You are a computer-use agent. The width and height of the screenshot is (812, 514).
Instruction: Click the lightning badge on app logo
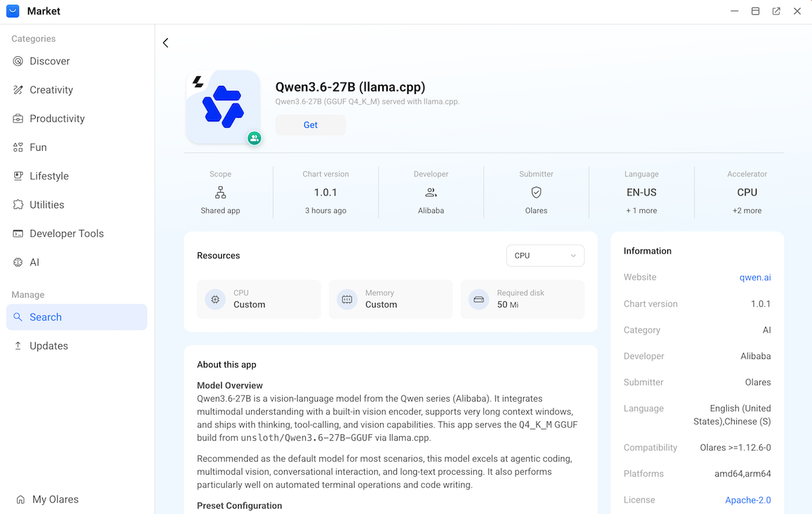point(198,82)
